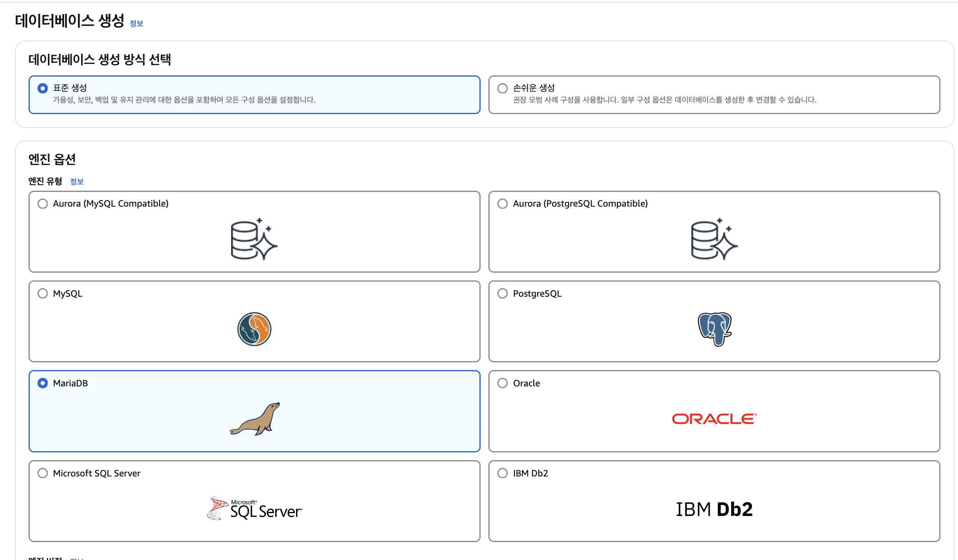This screenshot has height=560, width=958.
Task: Click the MySQL dolphin logo
Action: coord(254,329)
